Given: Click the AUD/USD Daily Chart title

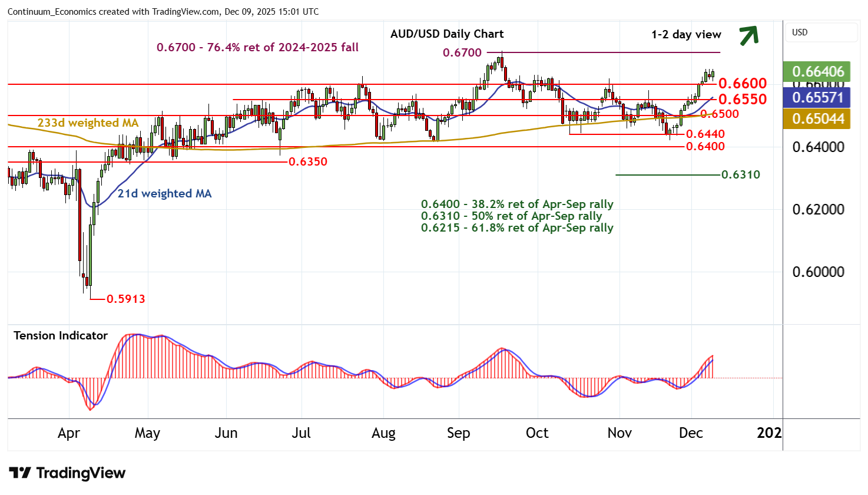Looking at the screenshot, I should point(446,34).
